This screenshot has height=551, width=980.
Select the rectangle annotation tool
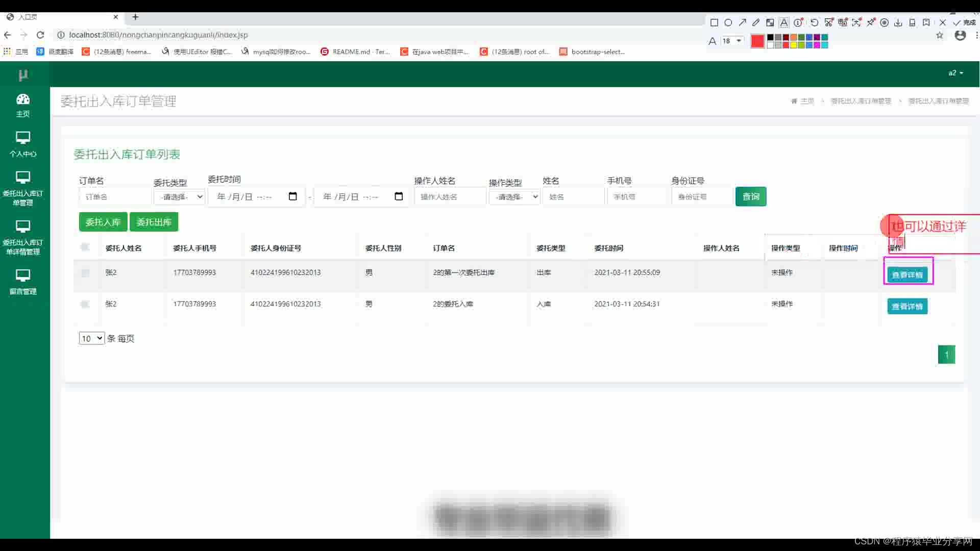[x=714, y=22]
